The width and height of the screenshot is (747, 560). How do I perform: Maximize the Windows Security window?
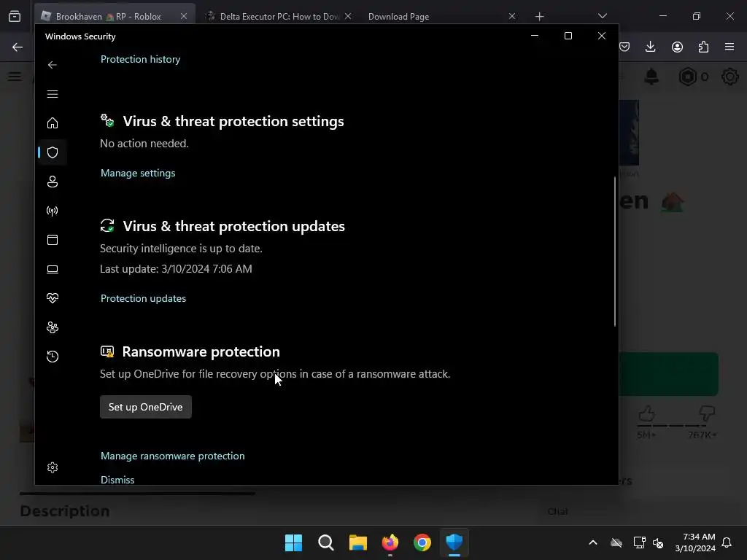[568, 36]
